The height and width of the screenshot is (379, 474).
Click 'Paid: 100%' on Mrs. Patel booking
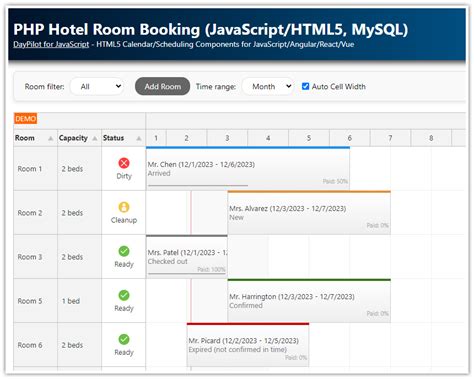[211, 269]
